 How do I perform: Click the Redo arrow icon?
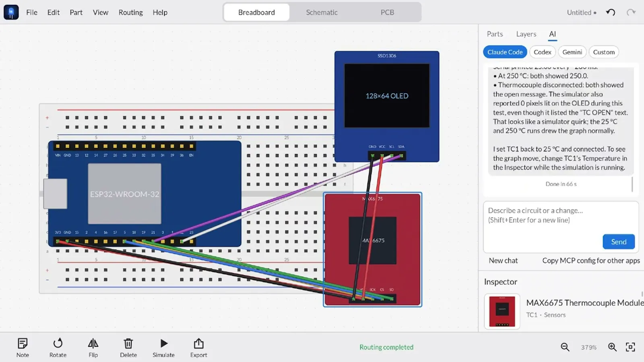tap(631, 12)
